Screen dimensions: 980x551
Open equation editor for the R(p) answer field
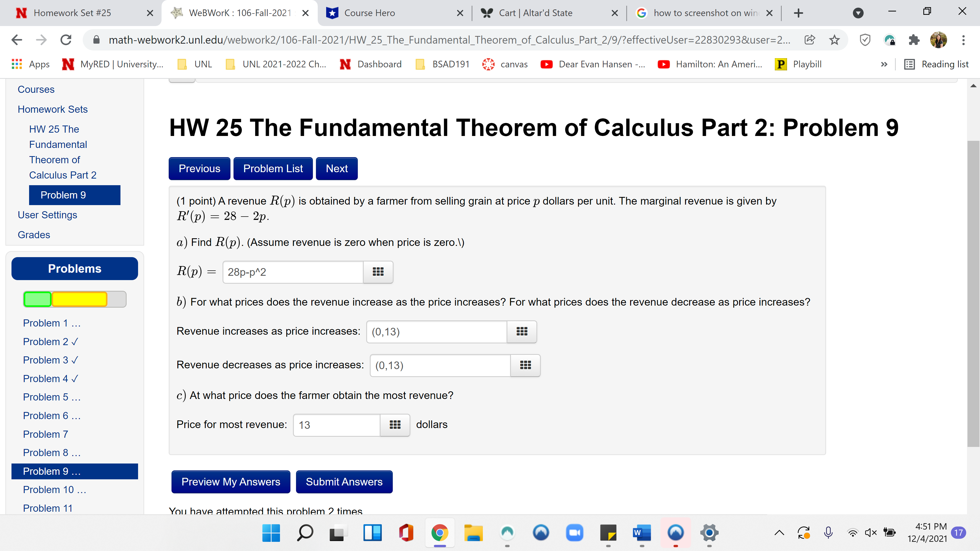coord(378,272)
